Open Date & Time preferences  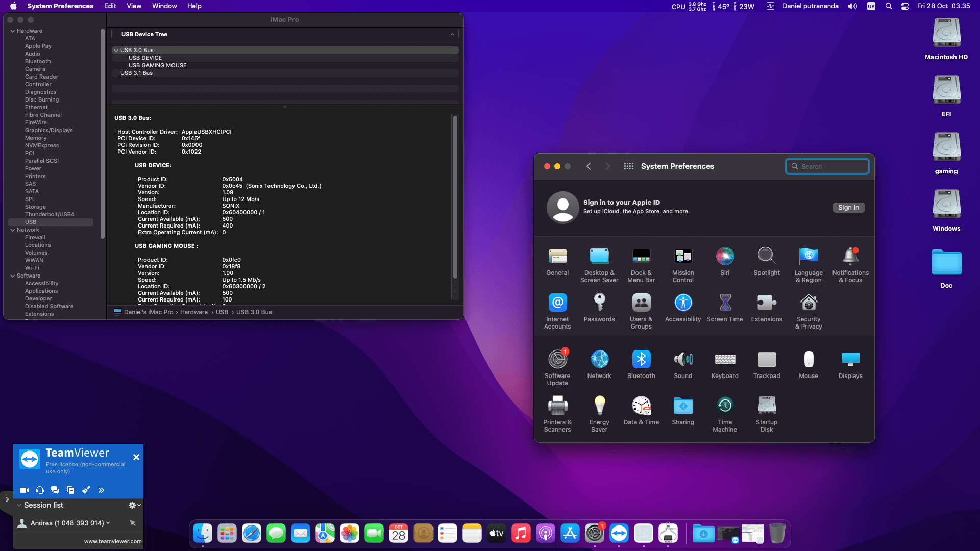[x=641, y=411]
